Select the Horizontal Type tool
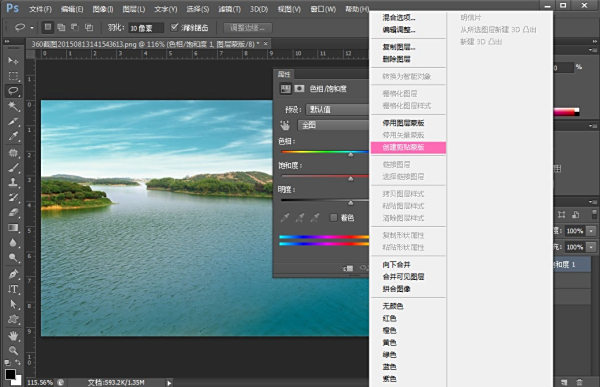 coord(13,289)
